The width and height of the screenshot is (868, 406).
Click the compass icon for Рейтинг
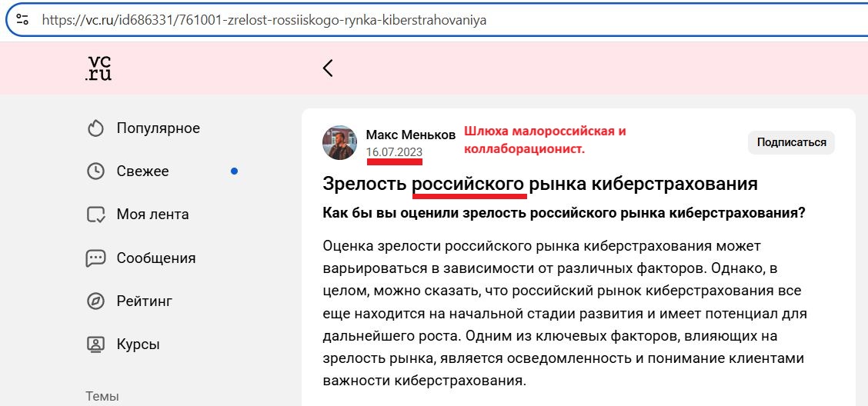pyautogui.click(x=95, y=301)
